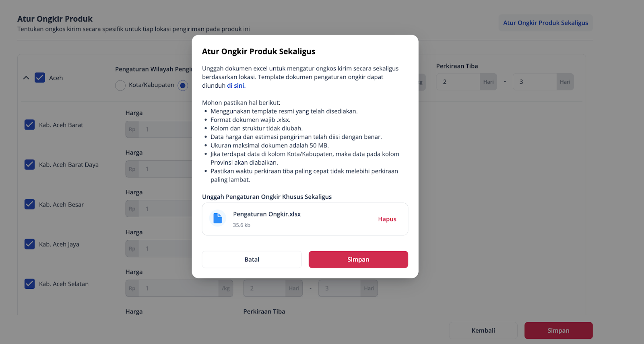The image size is (644, 344).
Task: Click the bottom page Simpan button
Action: pos(558,330)
